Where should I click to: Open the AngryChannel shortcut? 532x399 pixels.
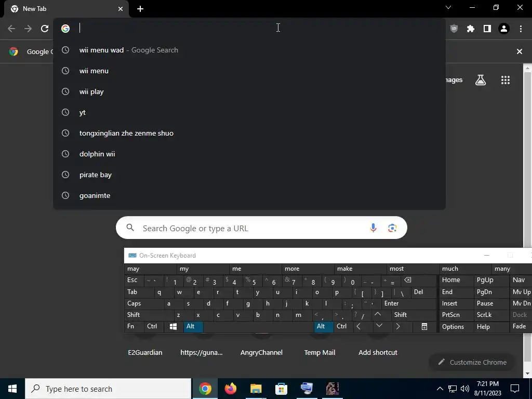coord(261,352)
